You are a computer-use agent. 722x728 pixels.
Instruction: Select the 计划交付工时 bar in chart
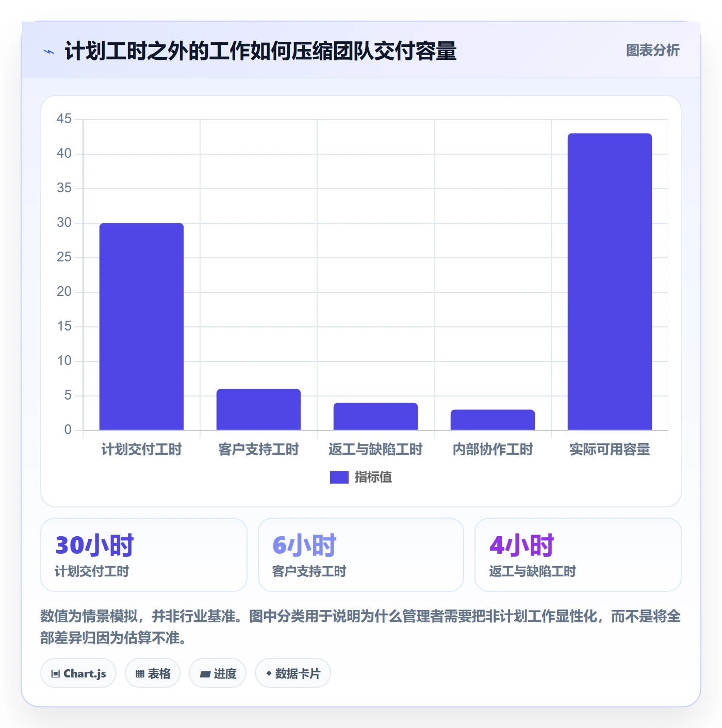[x=141, y=326]
